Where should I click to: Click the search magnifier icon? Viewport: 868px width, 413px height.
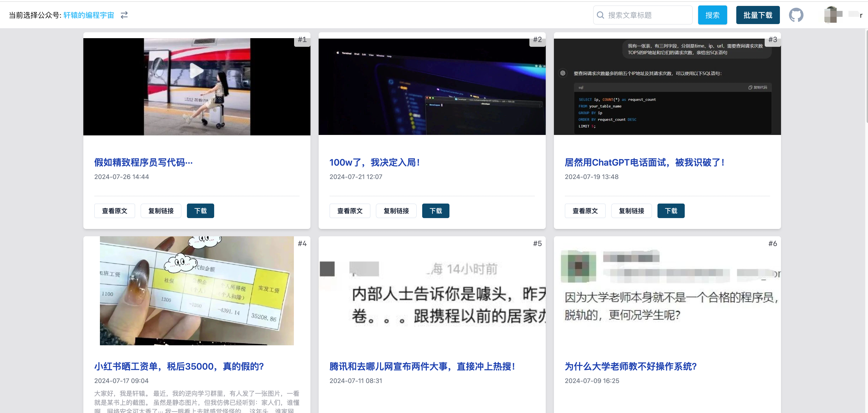[x=600, y=15]
